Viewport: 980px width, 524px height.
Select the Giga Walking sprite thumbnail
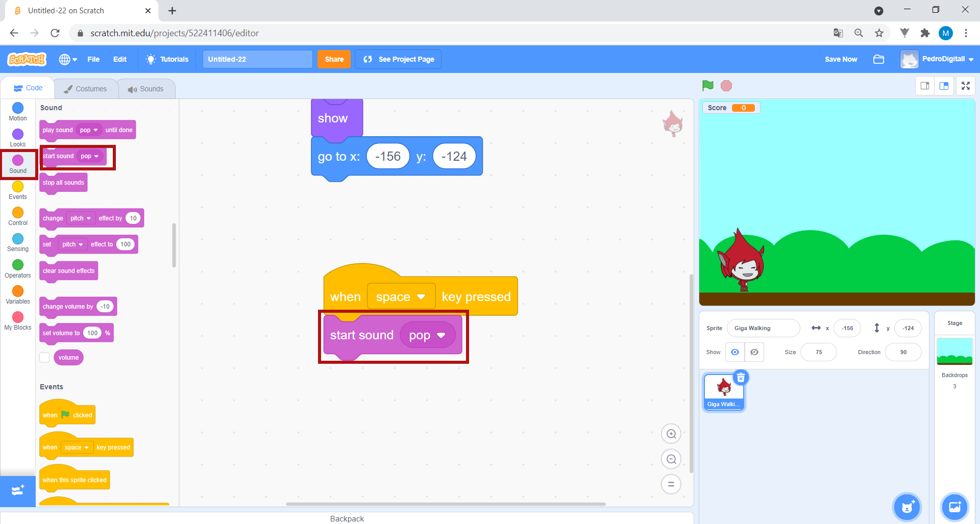click(724, 392)
